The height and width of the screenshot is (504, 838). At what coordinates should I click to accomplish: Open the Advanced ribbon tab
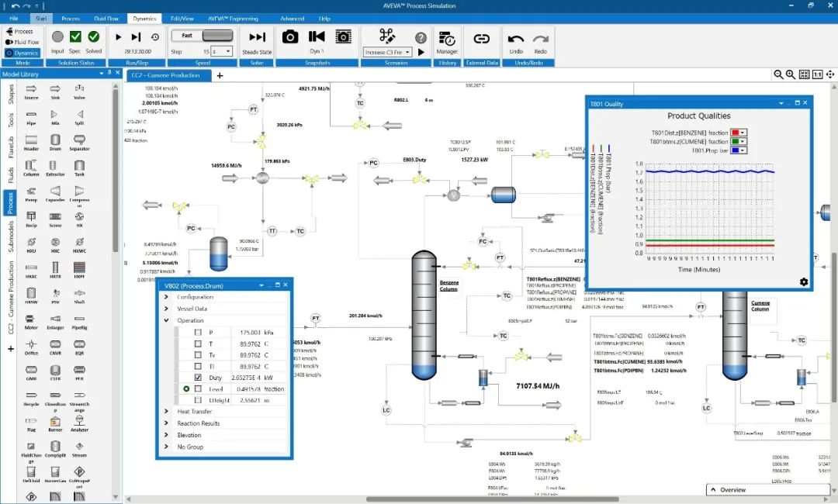pyautogui.click(x=292, y=19)
